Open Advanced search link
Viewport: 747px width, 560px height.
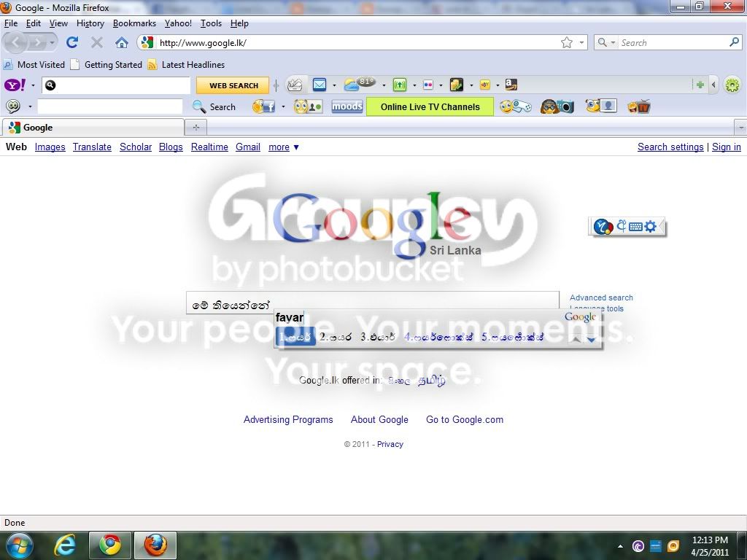601,297
